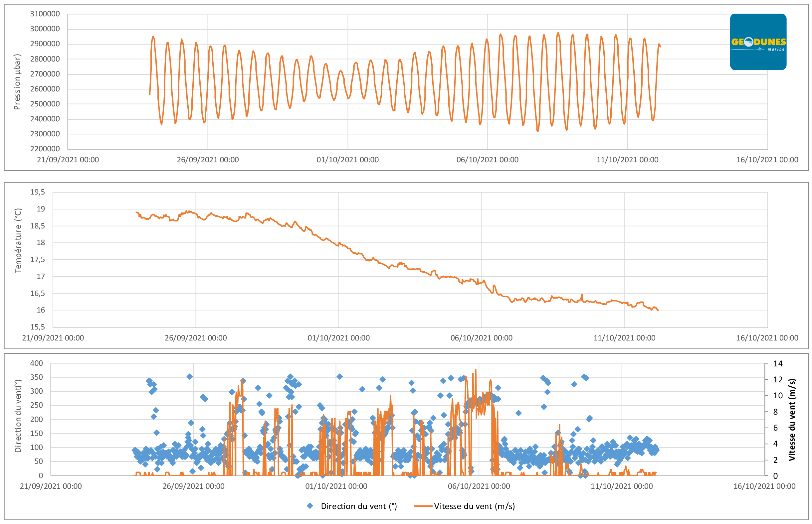Image resolution: width=812 pixels, height=524 pixels.
Task: Click "11/10/2021 00:00" under the temperature chart
Action: point(624,338)
